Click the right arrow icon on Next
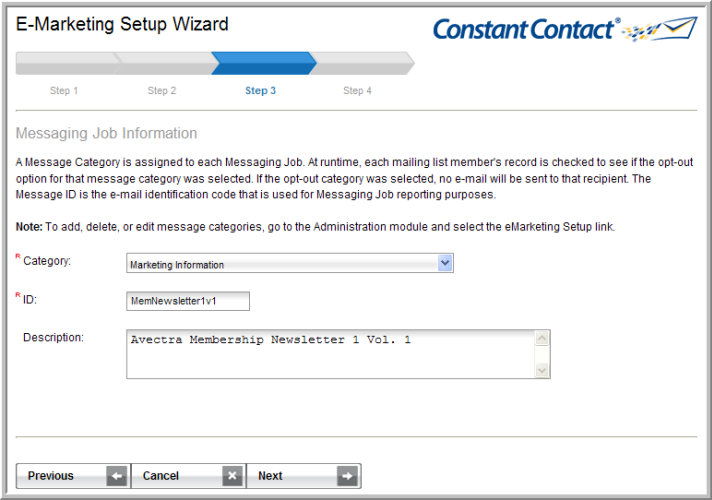Image resolution: width=712 pixels, height=500 pixels. [347, 476]
